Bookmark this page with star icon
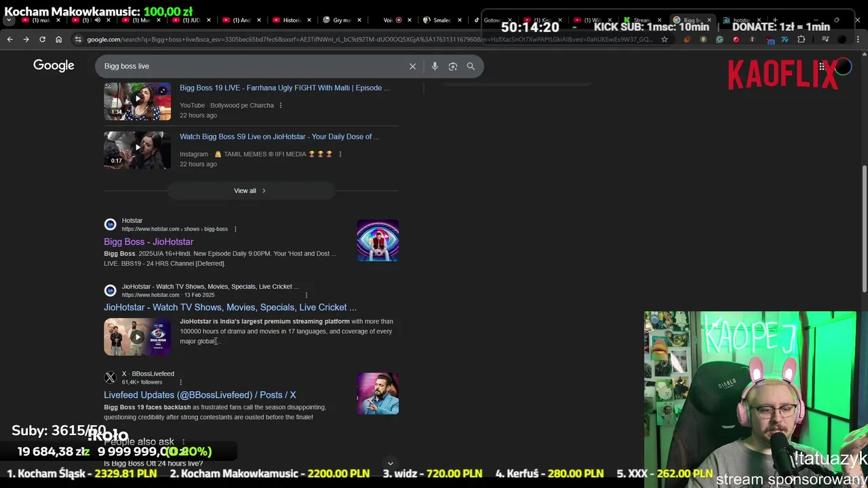 [665, 39]
